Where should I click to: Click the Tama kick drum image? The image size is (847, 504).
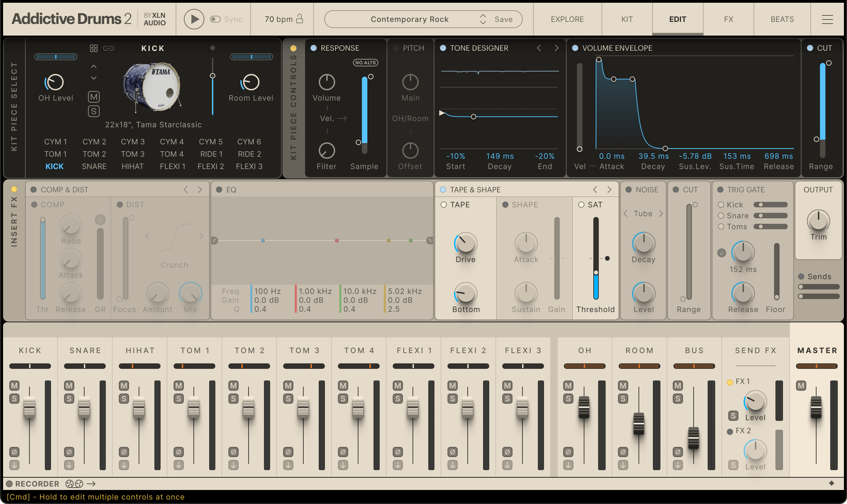tap(153, 88)
